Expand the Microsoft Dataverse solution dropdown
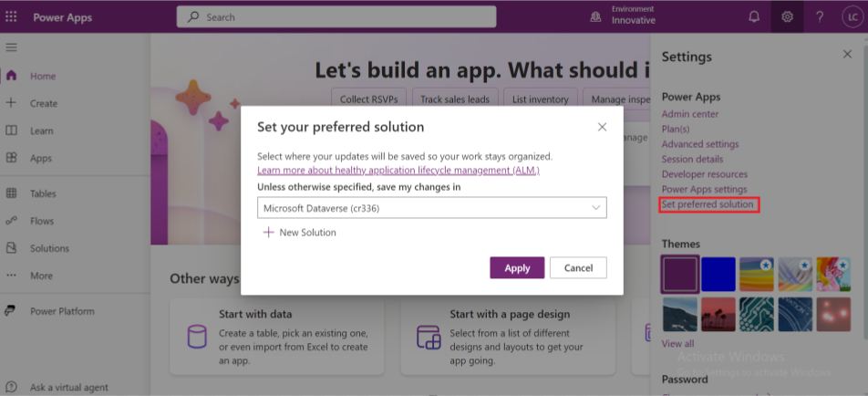The width and height of the screenshot is (868, 396). (x=431, y=209)
